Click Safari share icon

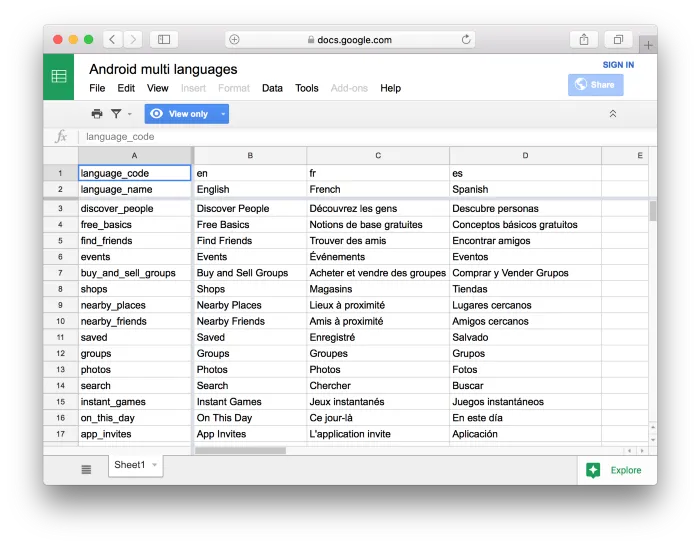pyautogui.click(x=584, y=39)
